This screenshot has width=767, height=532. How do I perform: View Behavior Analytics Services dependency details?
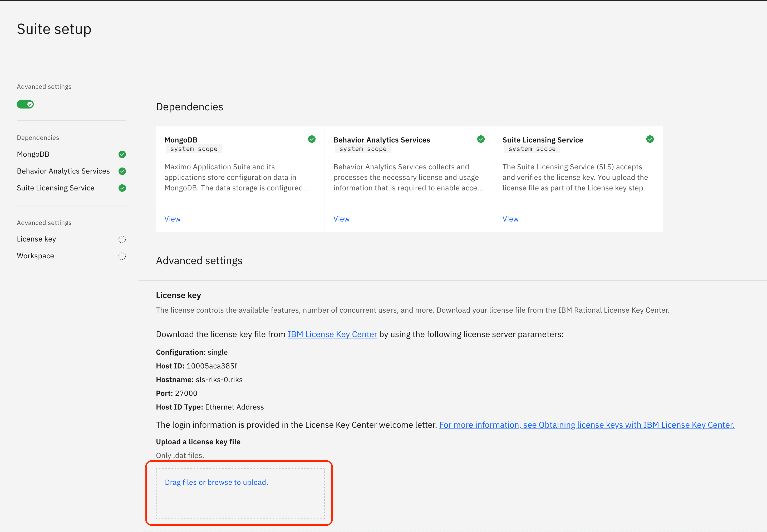341,219
